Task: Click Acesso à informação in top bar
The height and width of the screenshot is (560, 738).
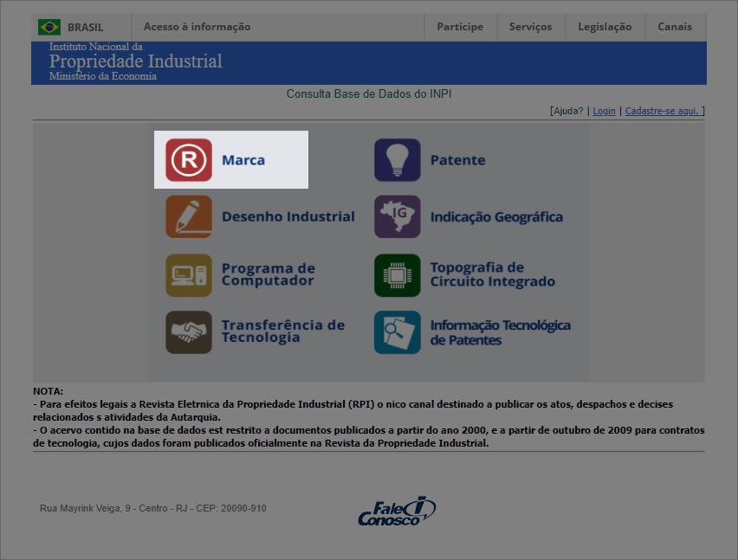Action: tap(197, 27)
